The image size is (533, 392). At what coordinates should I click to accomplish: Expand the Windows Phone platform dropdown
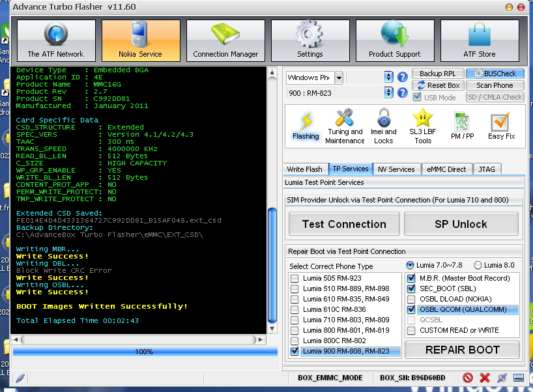(339, 77)
